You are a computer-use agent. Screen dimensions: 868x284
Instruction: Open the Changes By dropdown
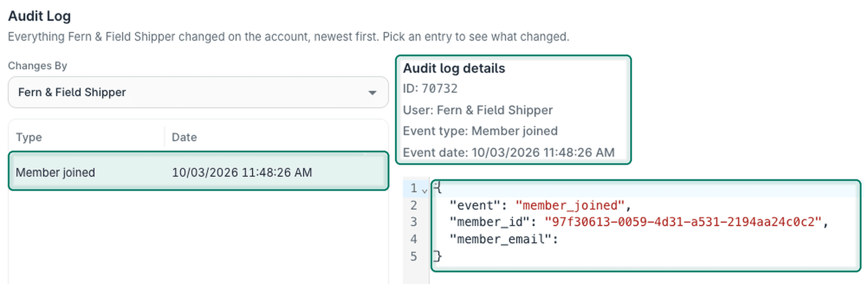pos(198,92)
